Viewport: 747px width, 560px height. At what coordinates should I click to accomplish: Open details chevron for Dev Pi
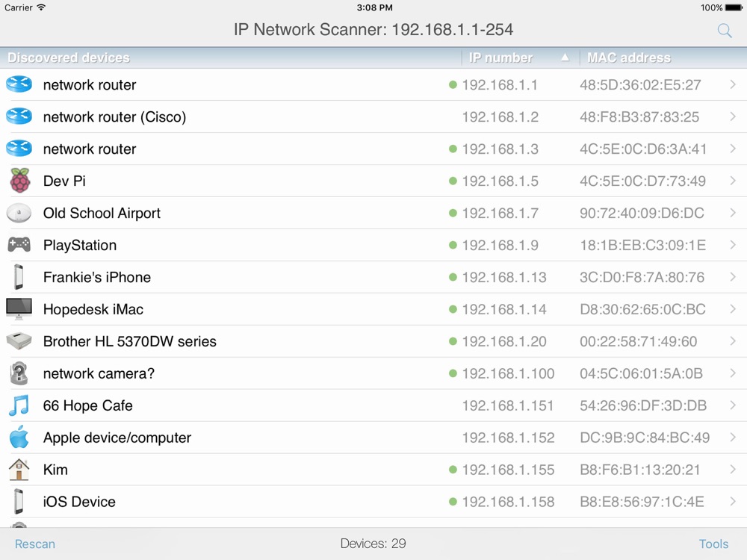733,181
